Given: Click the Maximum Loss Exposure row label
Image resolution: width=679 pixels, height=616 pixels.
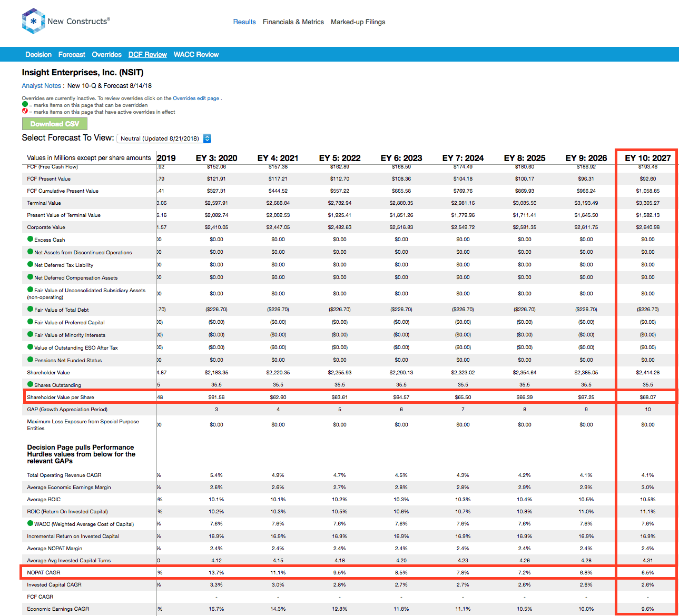Looking at the screenshot, I should click(83, 425).
